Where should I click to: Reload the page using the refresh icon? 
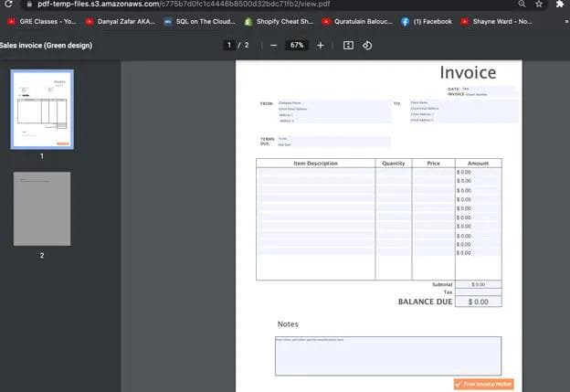pyautogui.click(x=9, y=5)
